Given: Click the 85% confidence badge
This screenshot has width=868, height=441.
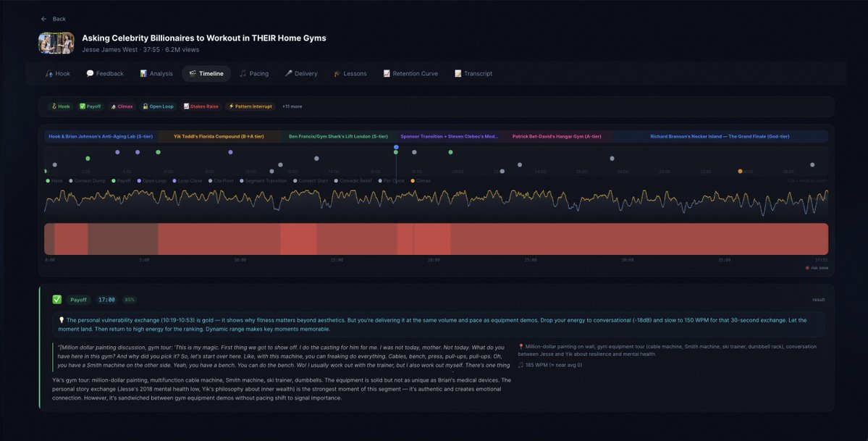Looking at the screenshot, I should [130, 300].
